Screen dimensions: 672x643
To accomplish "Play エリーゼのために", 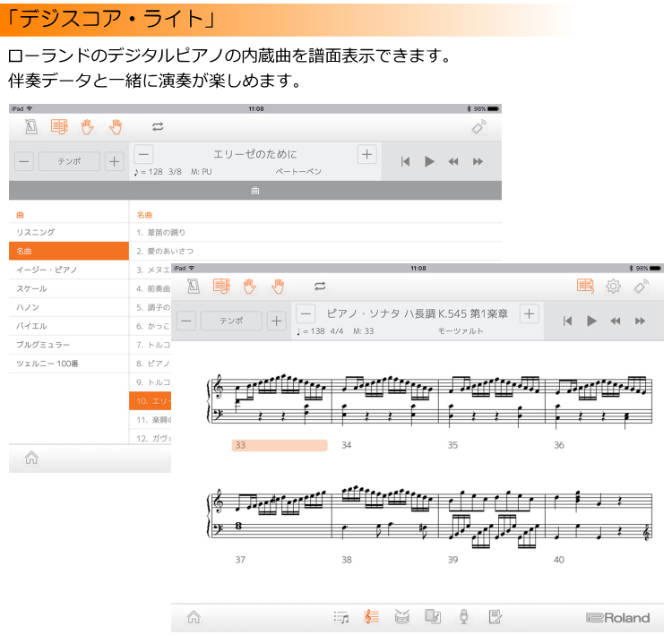I will (x=429, y=161).
